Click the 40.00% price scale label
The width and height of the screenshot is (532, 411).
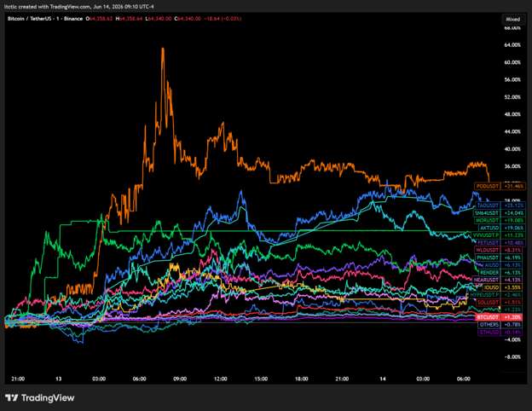(512, 149)
